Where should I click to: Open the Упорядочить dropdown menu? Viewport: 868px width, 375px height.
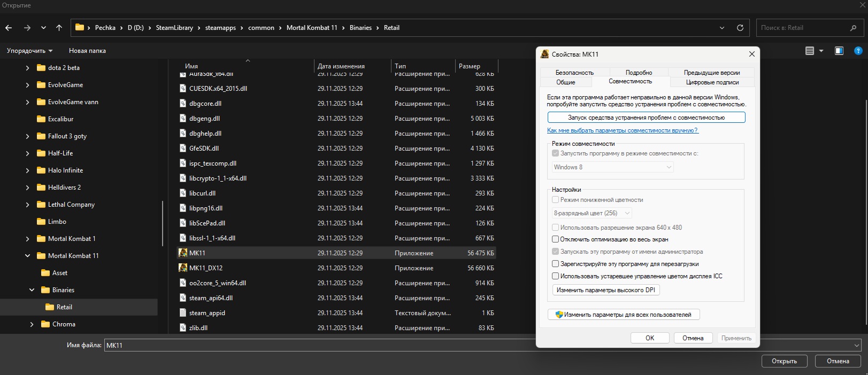point(29,51)
